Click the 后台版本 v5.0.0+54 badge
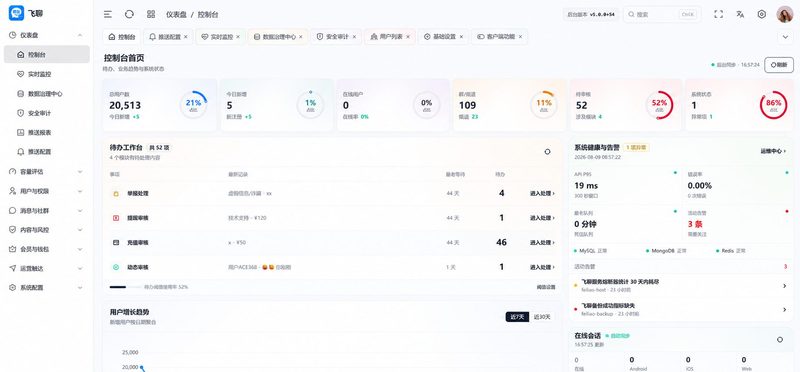 click(591, 14)
